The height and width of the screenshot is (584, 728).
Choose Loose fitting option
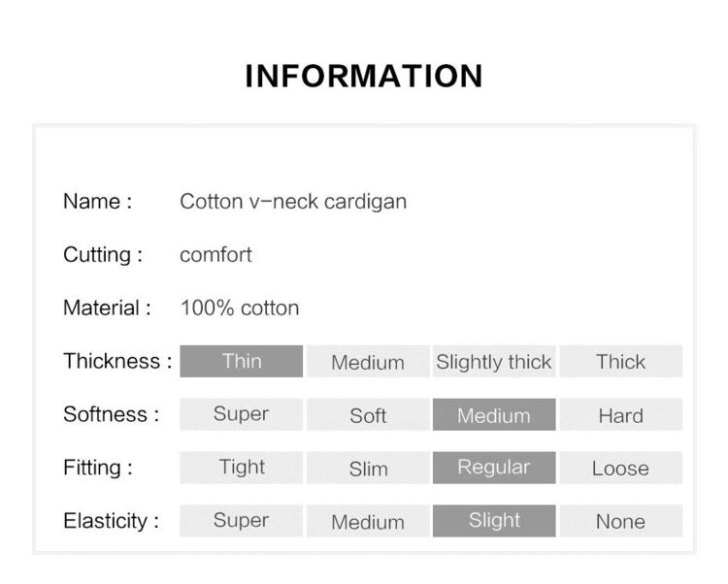click(x=621, y=468)
